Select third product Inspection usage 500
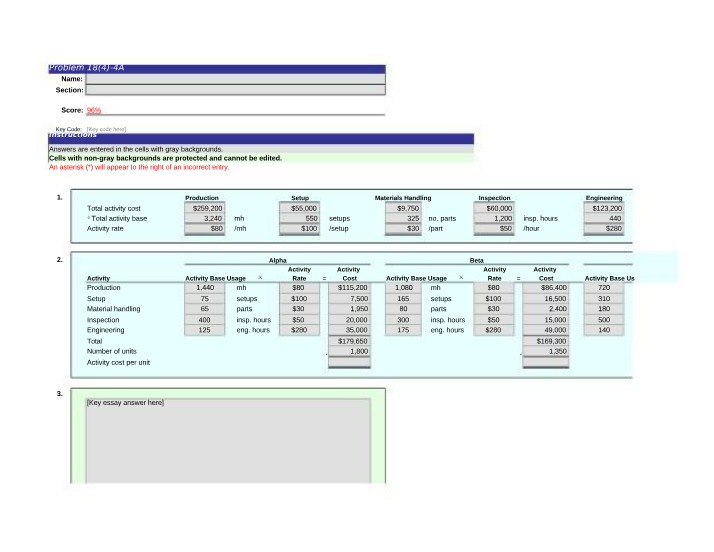 click(x=604, y=320)
